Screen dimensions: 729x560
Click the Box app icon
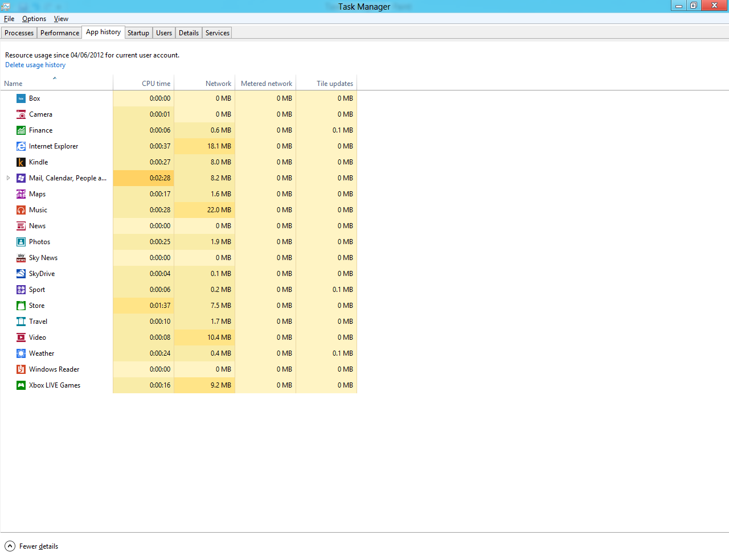click(21, 98)
